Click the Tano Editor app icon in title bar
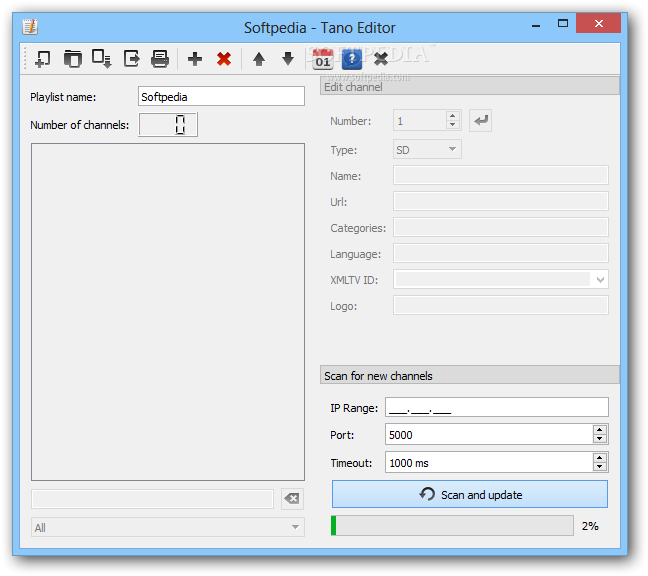This screenshot has width=648, height=576. pyautogui.click(x=30, y=27)
